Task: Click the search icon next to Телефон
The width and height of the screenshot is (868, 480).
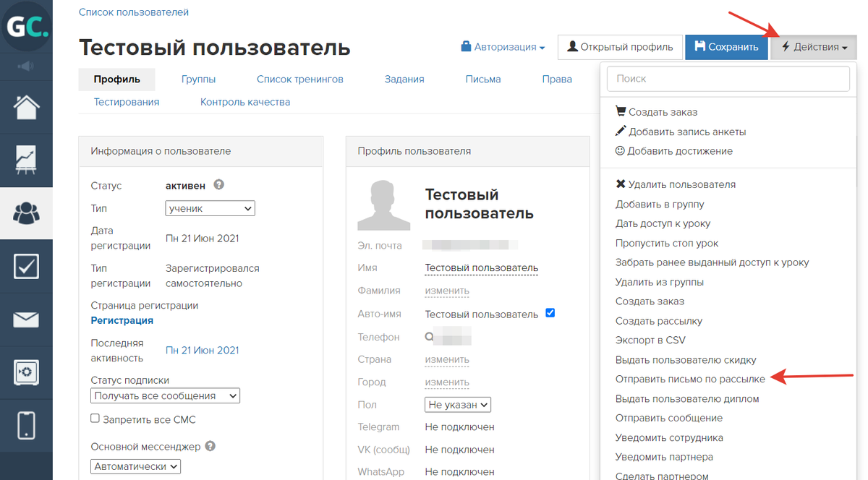Action: tap(430, 337)
